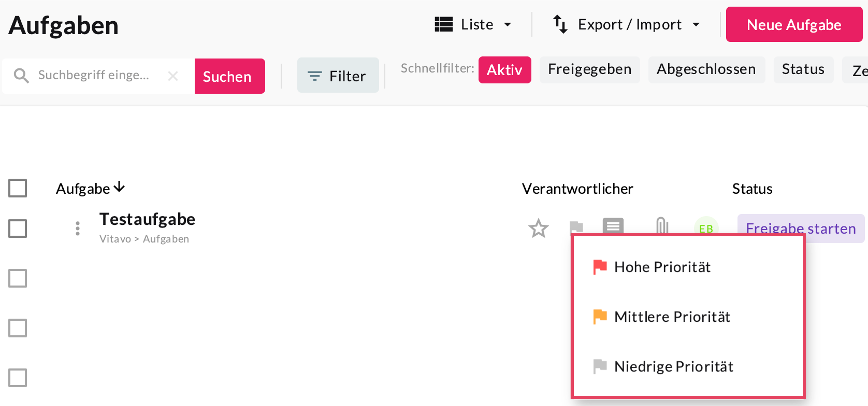Clear the search field with X icon
The height and width of the screenshot is (406, 868).
[x=173, y=76]
